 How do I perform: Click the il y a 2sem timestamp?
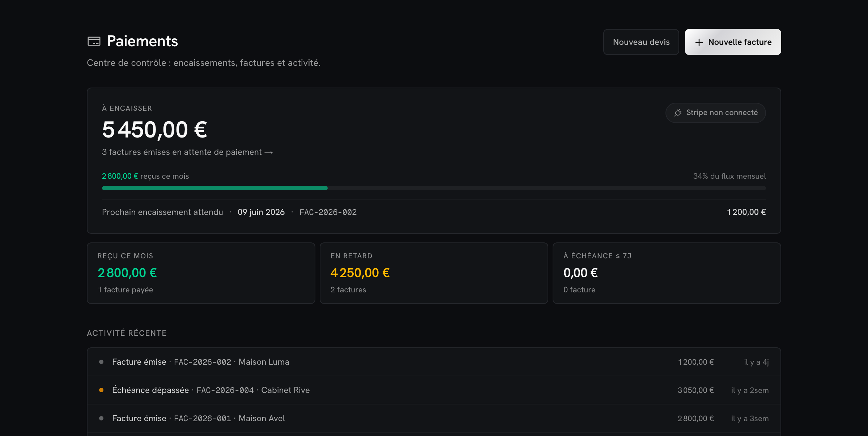(750, 390)
